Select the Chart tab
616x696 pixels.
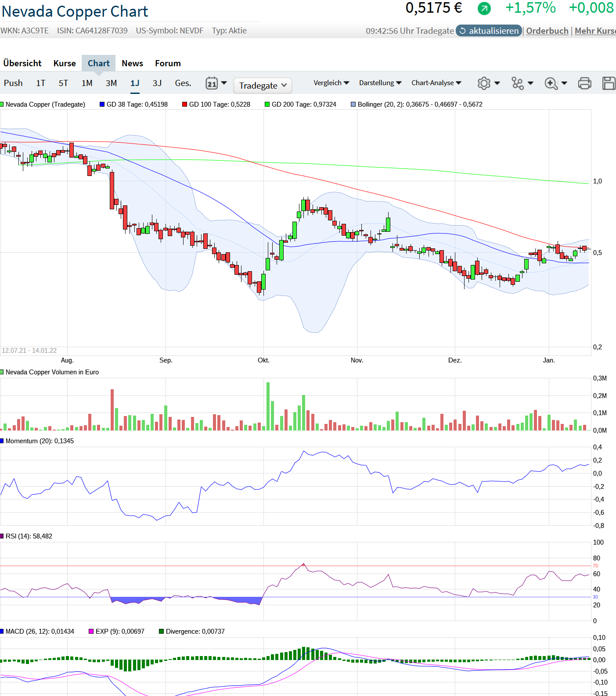pos(99,63)
